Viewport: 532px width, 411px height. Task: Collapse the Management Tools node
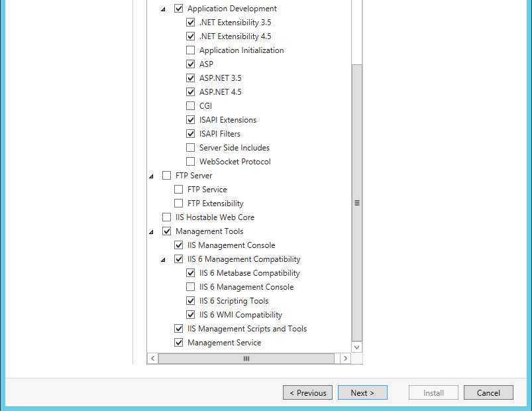click(152, 232)
